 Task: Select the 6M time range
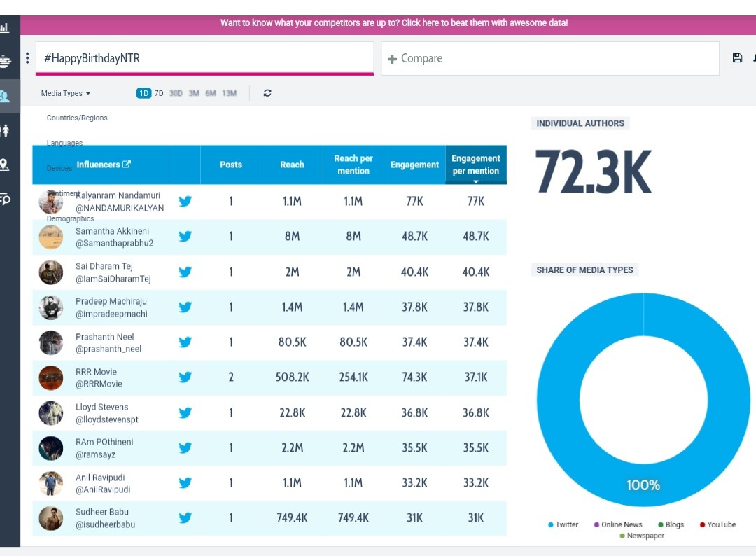(x=211, y=93)
